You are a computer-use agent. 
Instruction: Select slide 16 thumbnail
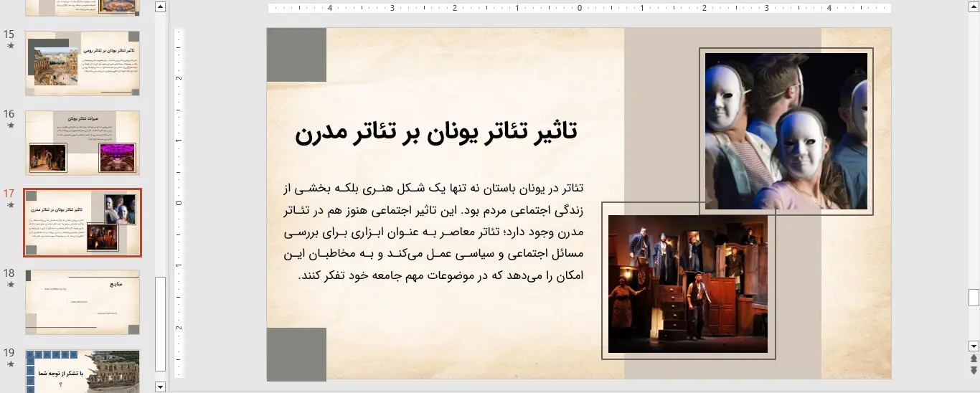83,143
